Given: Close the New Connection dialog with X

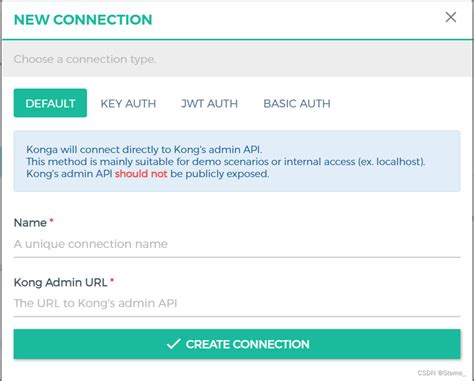Looking at the screenshot, I should (x=451, y=17).
